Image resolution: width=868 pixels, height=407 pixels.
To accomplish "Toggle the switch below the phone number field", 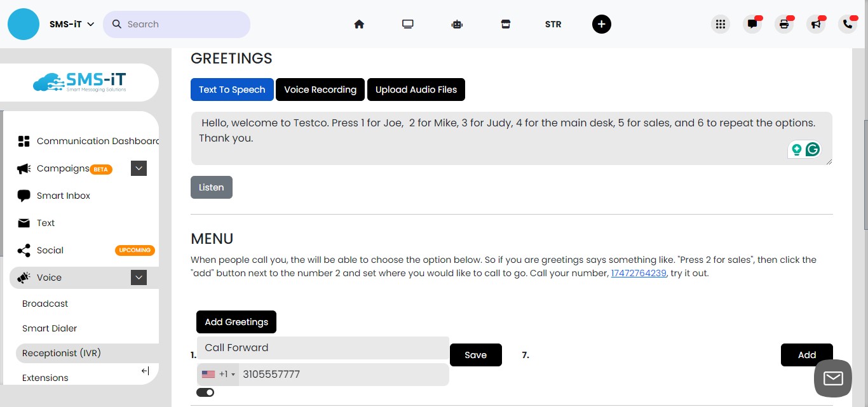I will coord(205,392).
